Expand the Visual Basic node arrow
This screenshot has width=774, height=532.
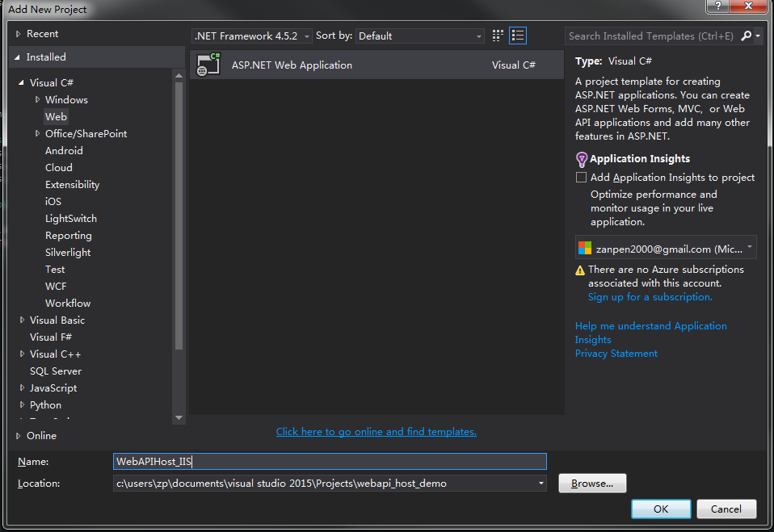click(x=22, y=320)
